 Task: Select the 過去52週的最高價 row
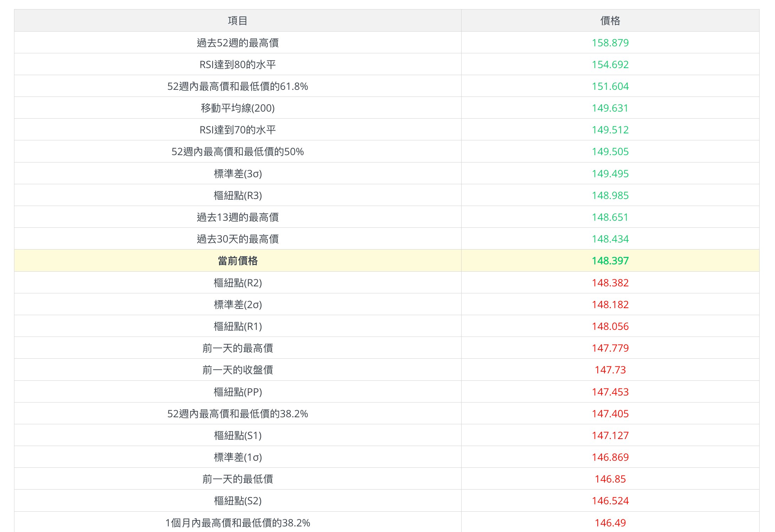pos(237,43)
